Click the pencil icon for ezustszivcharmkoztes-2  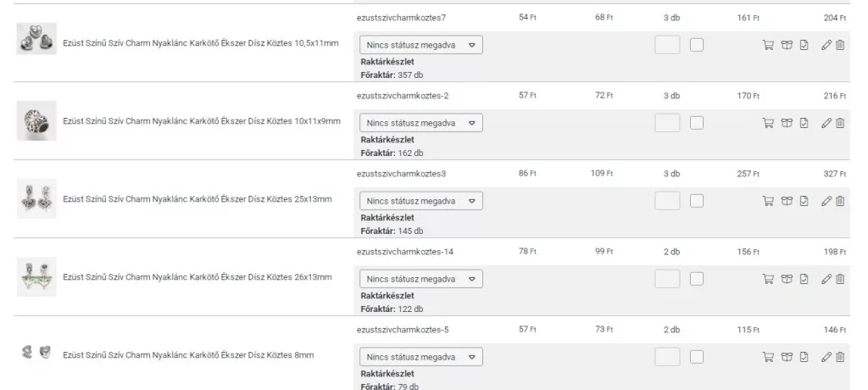click(826, 123)
